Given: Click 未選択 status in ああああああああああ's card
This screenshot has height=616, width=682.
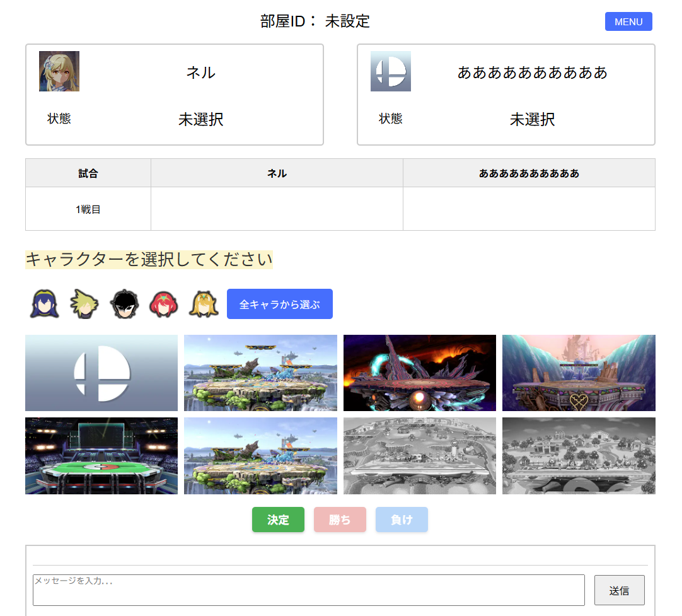Looking at the screenshot, I should [533, 119].
